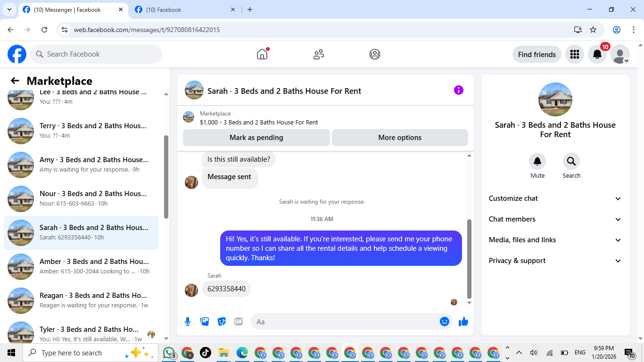Choose a sticker with the sticker icon
The image size is (644, 362).
222,321
